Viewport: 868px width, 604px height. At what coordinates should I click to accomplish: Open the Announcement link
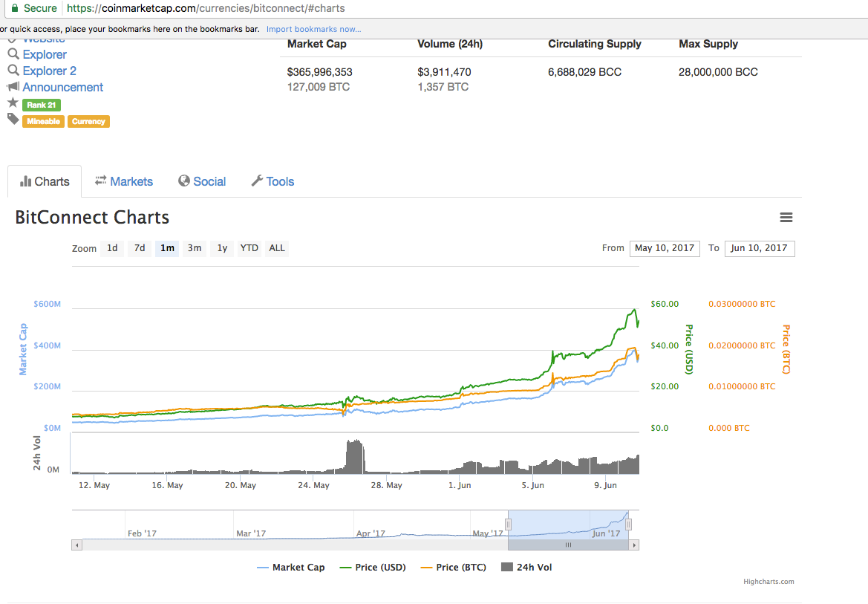pyautogui.click(x=62, y=87)
